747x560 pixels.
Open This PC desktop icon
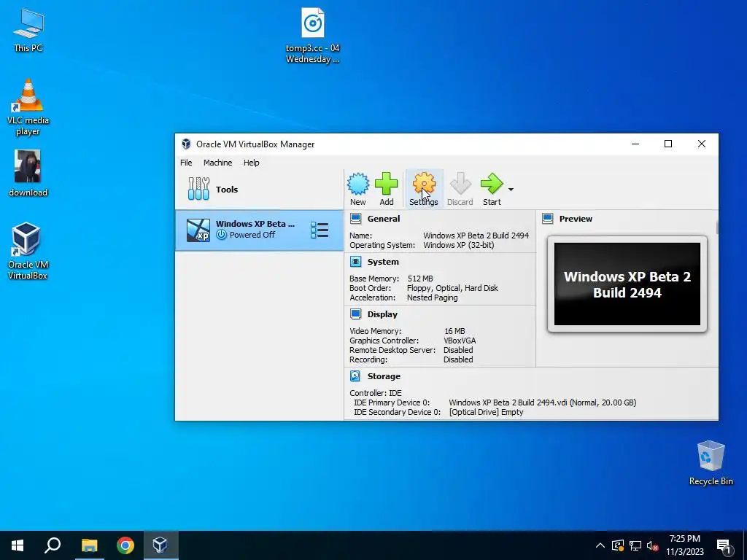coord(28,30)
